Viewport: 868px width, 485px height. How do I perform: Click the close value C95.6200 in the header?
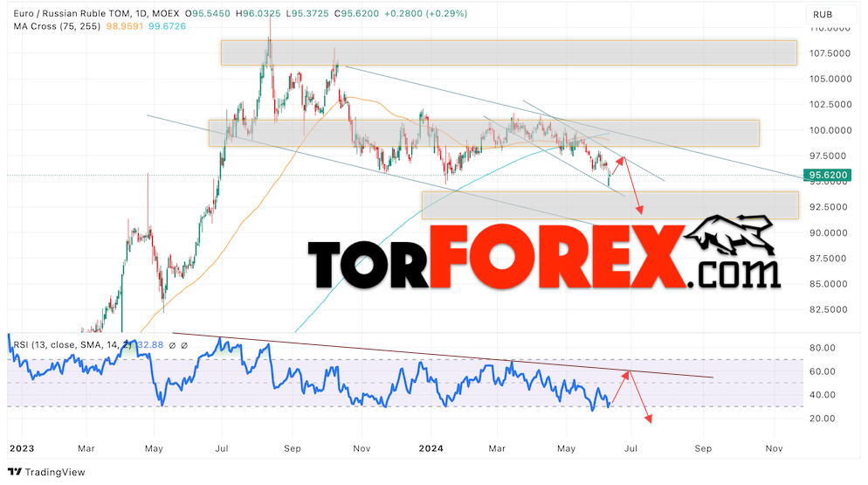pos(356,13)
